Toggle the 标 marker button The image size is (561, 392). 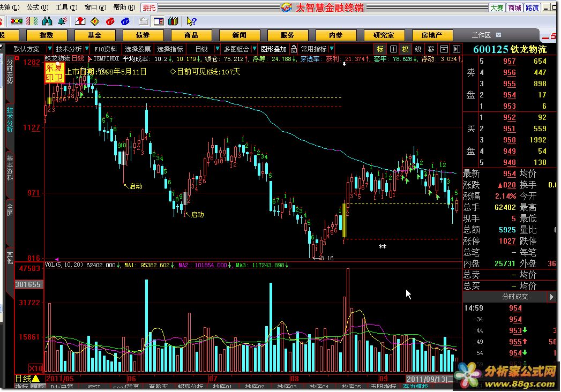click(380, 49)
